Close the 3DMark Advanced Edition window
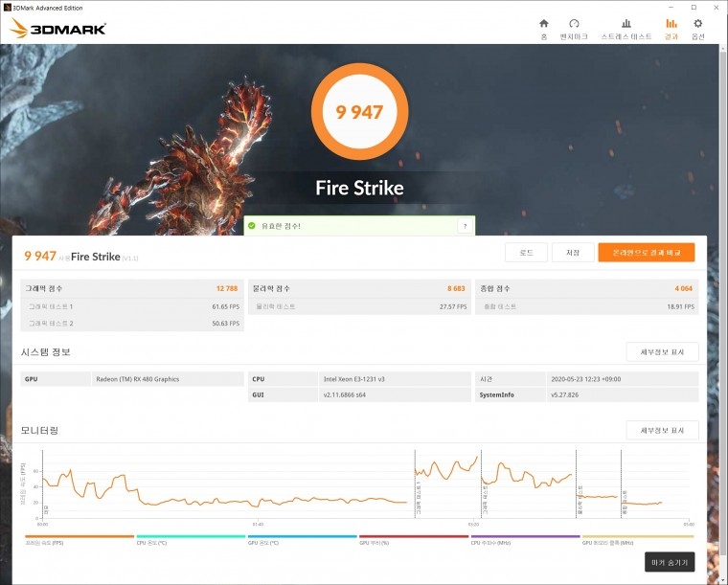 716,8
